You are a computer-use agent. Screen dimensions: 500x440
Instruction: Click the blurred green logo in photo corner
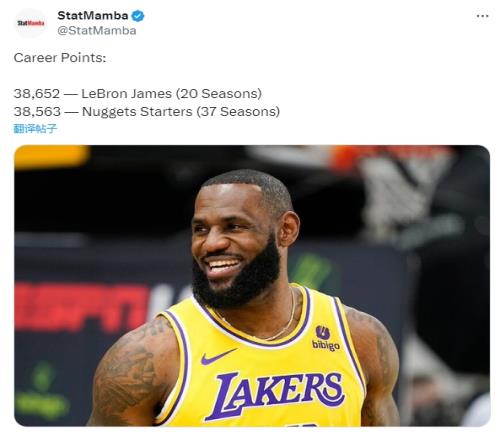[x=42, y=391]
